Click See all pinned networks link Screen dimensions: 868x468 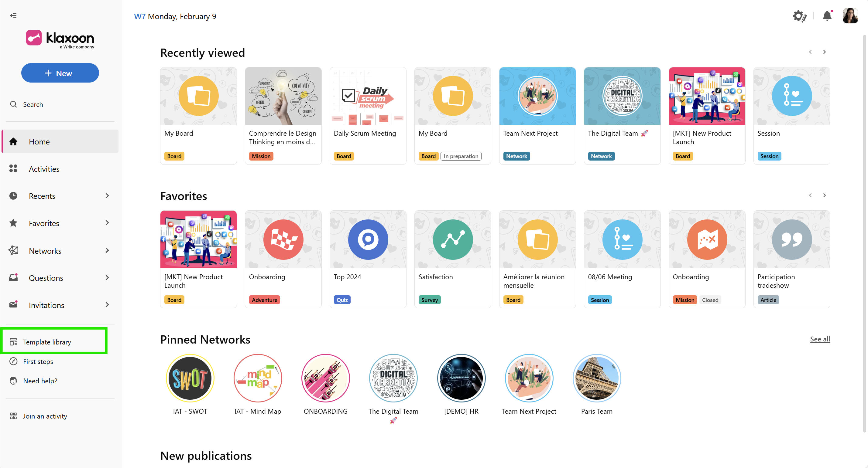tap(819, 339)
